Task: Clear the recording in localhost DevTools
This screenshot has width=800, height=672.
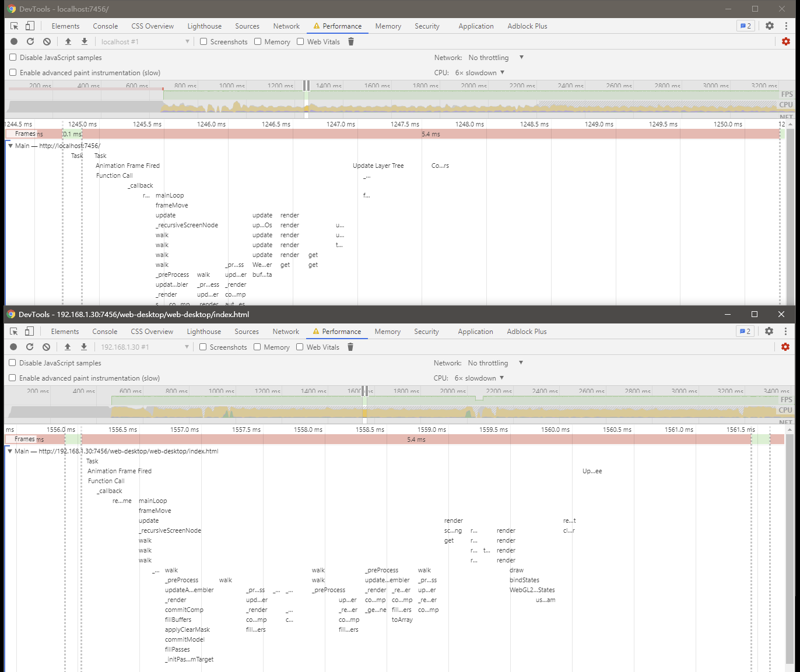Action: tap(47, 41)
